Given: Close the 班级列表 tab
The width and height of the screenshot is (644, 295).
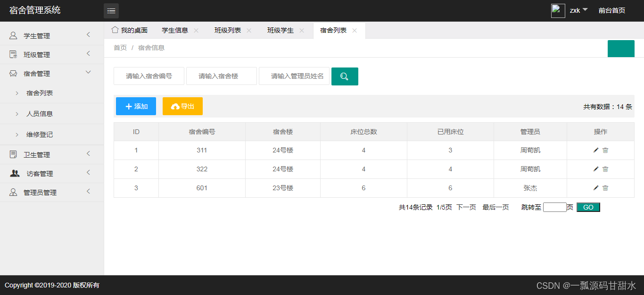Looking at the screenshot, I should tap(249, 30).
